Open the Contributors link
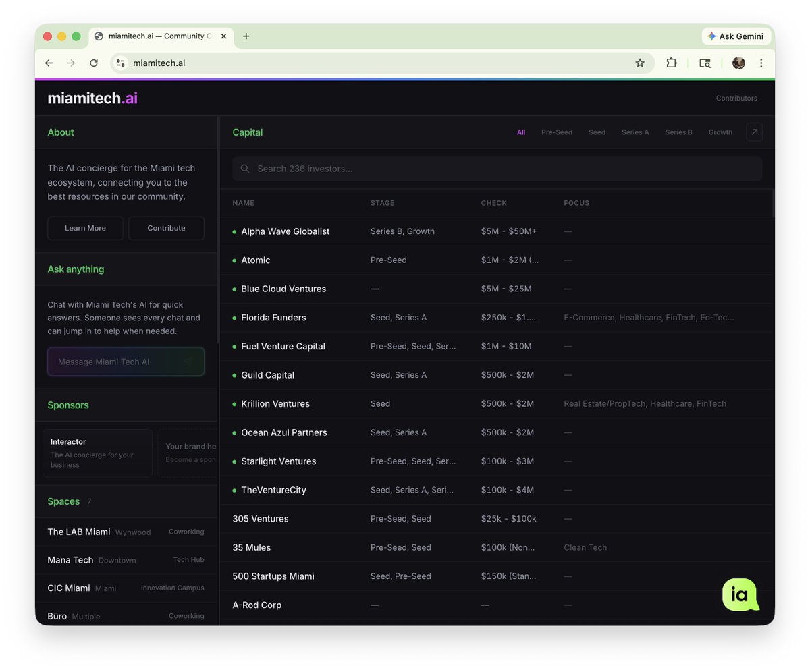Screen dimensions: 810x672 click(x=736, y=98)
